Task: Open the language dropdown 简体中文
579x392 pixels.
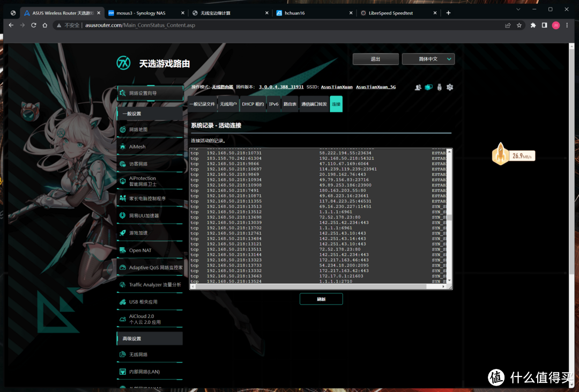Action: pos(428,59)
